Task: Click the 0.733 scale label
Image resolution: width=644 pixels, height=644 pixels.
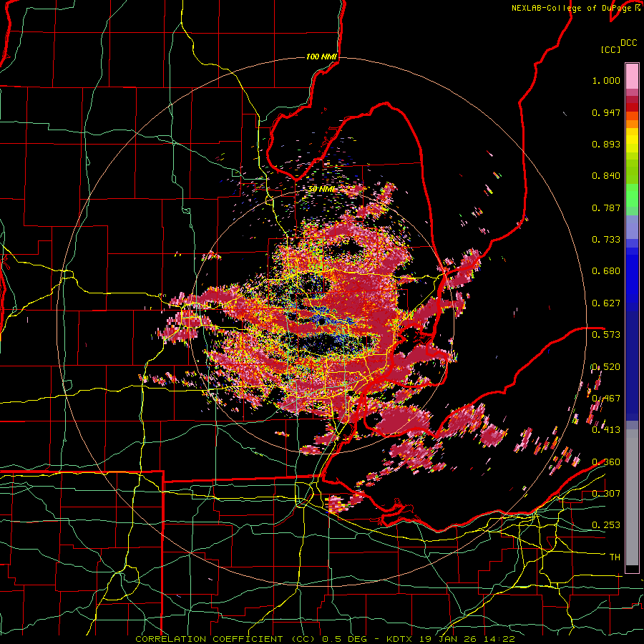Action: point(606,240)
